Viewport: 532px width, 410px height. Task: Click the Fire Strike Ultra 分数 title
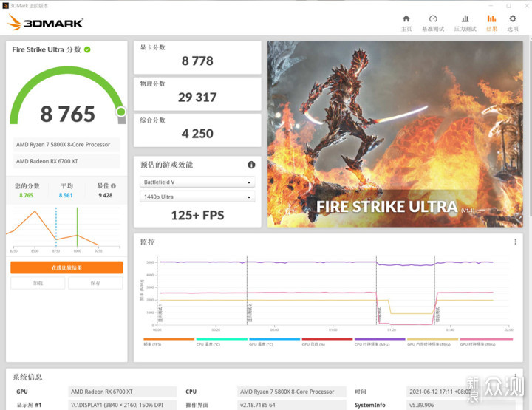47,49
